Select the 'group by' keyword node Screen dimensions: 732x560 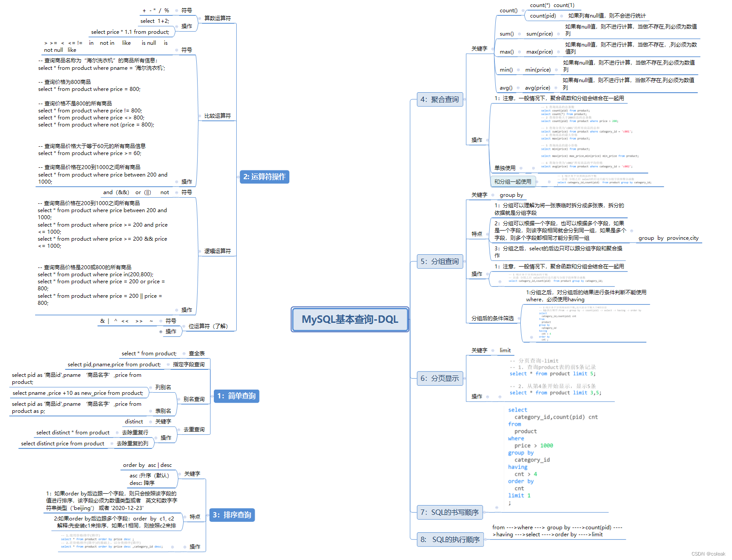coord(511,195)
